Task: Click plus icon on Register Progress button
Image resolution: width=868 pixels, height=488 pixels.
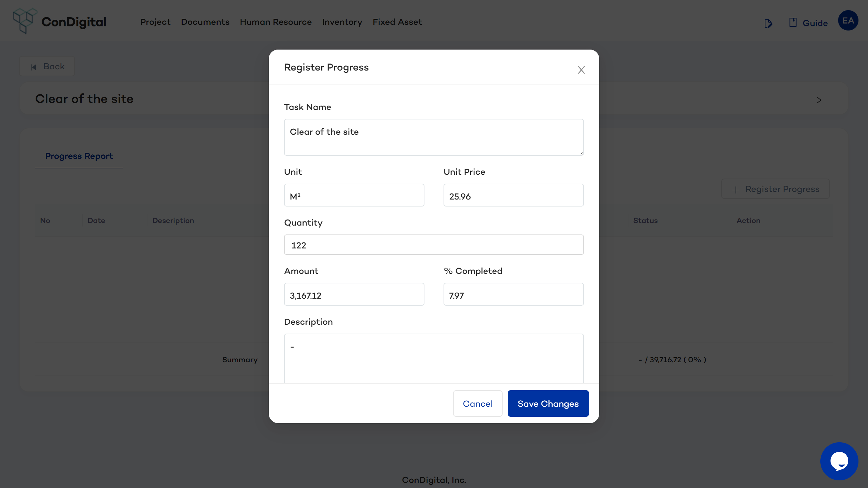Action: [736, 189]
